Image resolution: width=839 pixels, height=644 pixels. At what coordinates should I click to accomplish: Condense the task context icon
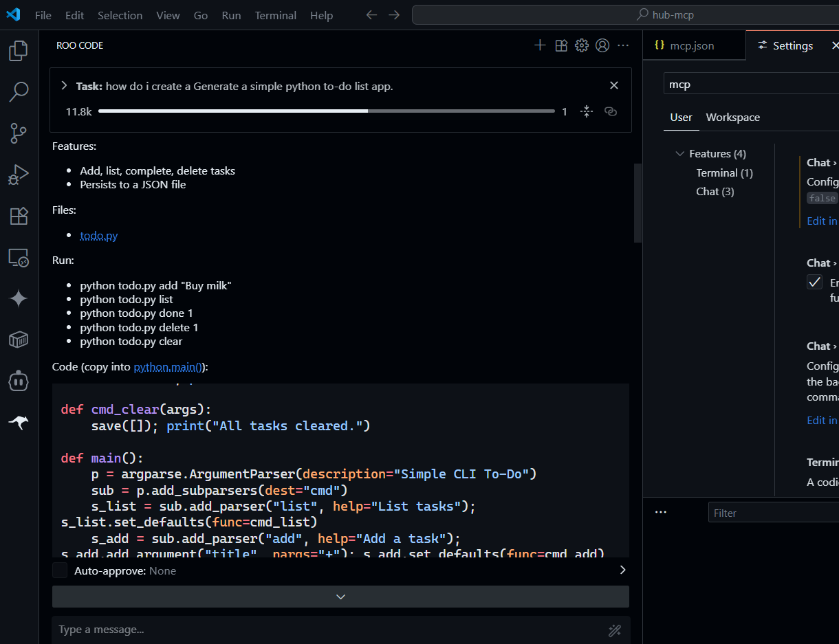click(x=587, y=111)
